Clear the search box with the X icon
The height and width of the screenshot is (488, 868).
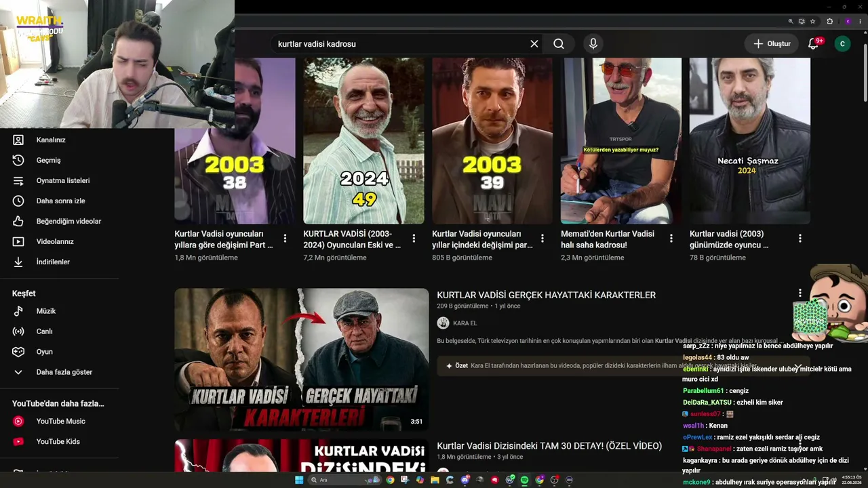(534, 44)
